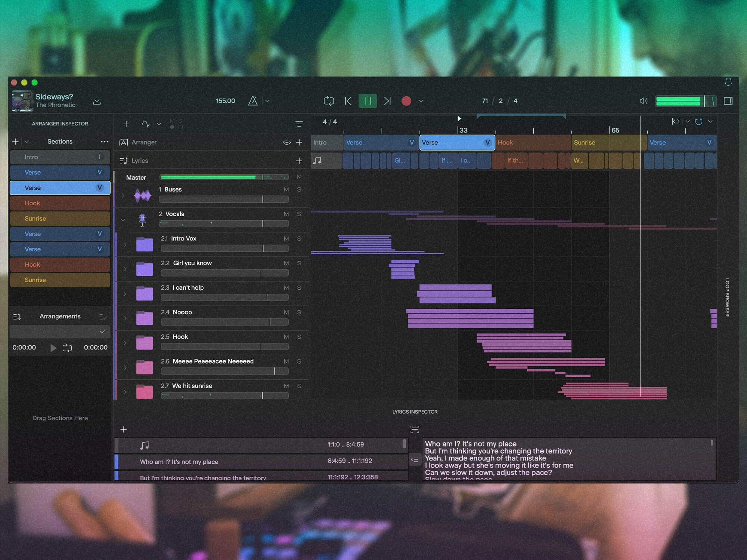747x560 pixels.
Task: Click the record button
Action: [406, 101]
